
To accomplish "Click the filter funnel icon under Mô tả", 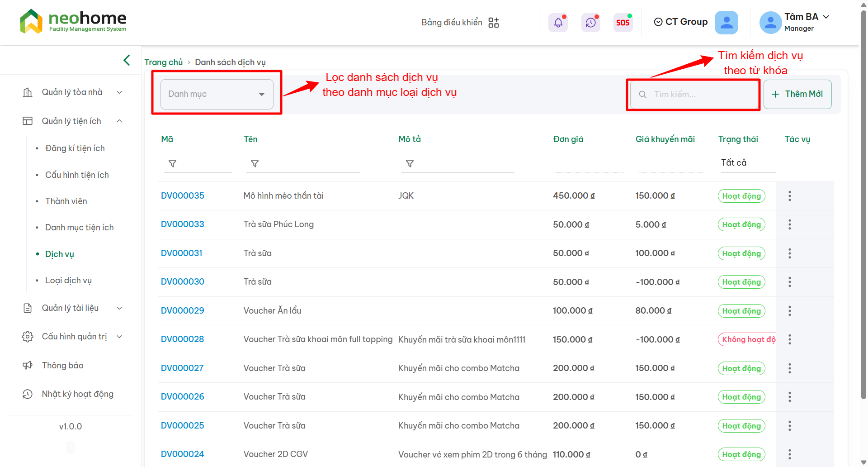I will 410,163.
